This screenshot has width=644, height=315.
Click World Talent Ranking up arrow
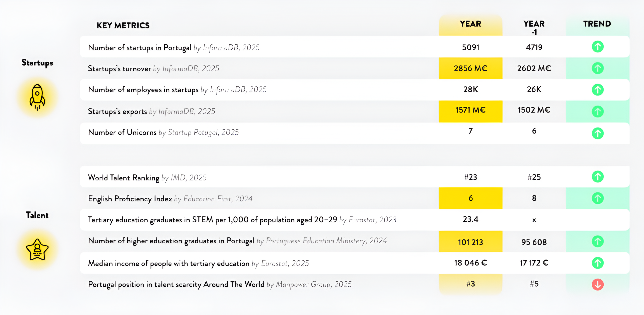click(598, 177)
